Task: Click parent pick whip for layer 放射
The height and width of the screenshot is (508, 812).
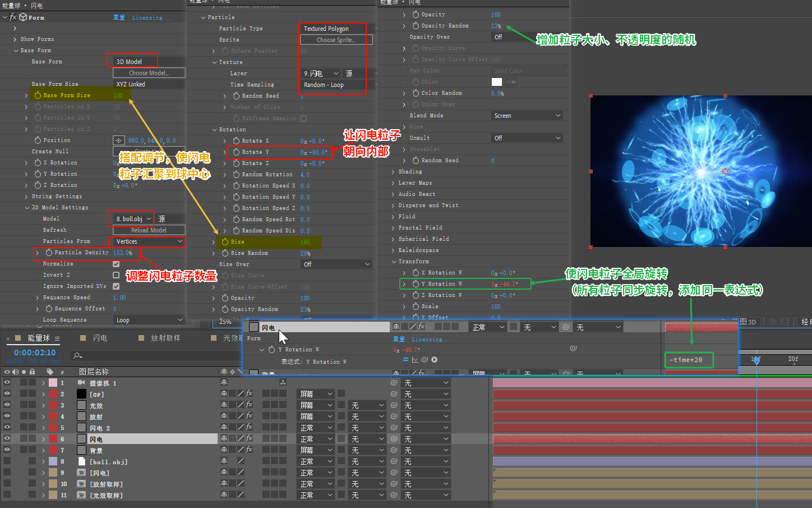Action: click(394, 417)
